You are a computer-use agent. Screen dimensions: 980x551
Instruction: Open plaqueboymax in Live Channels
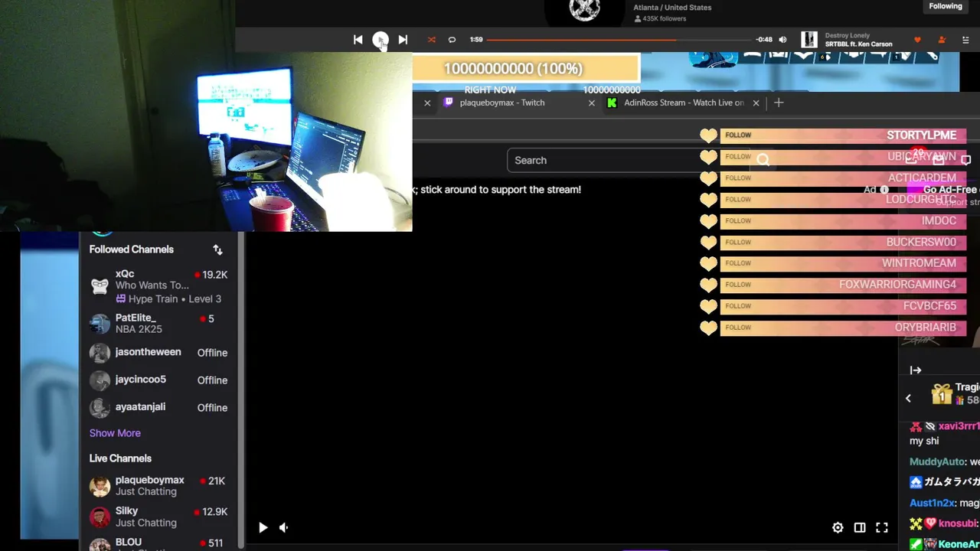pos(158,486)
